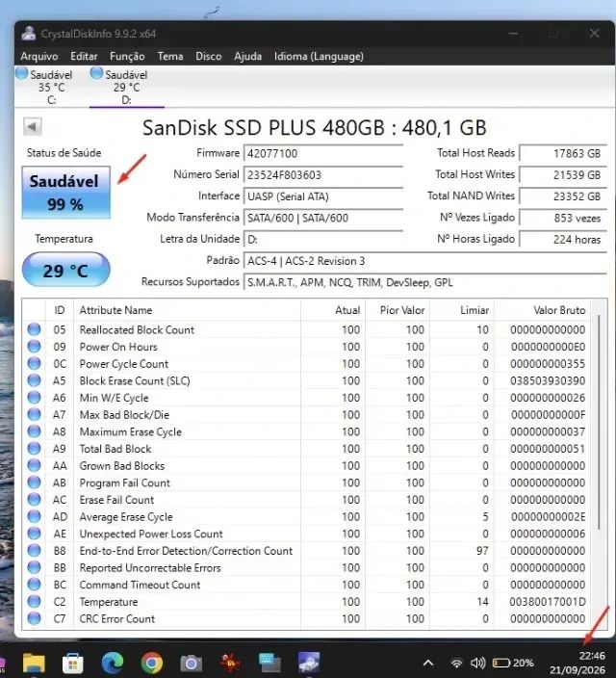Open the Editar menu
The image size is (616, 678).
point(84,56)
